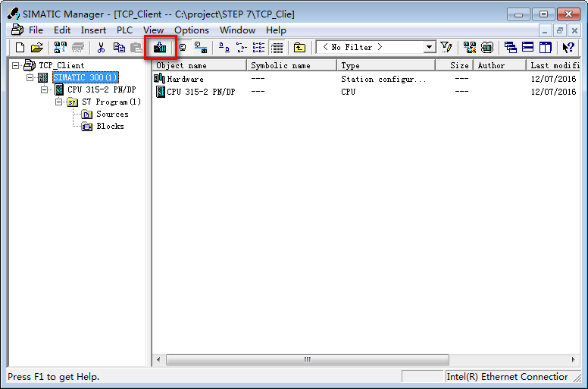Switch to Small Icons view
This screenshot has height=389, width=588.
click(x=241, y=47)
